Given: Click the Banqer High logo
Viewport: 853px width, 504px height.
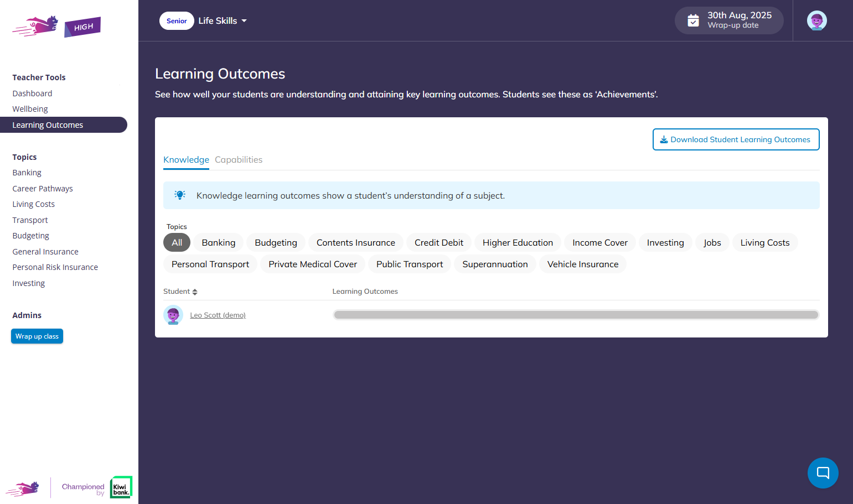Looking at the screenshot, I should (56, 27).
